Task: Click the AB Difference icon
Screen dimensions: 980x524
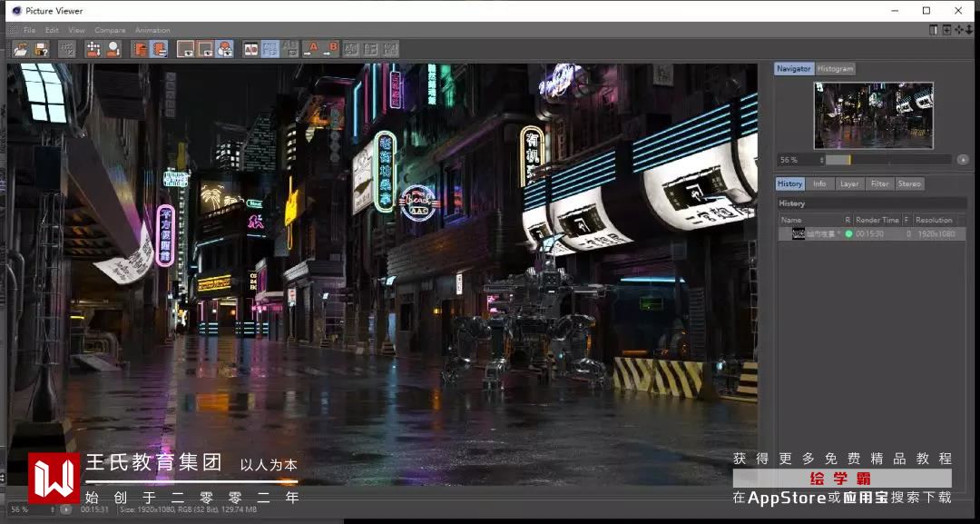Action: coord(290,49)
